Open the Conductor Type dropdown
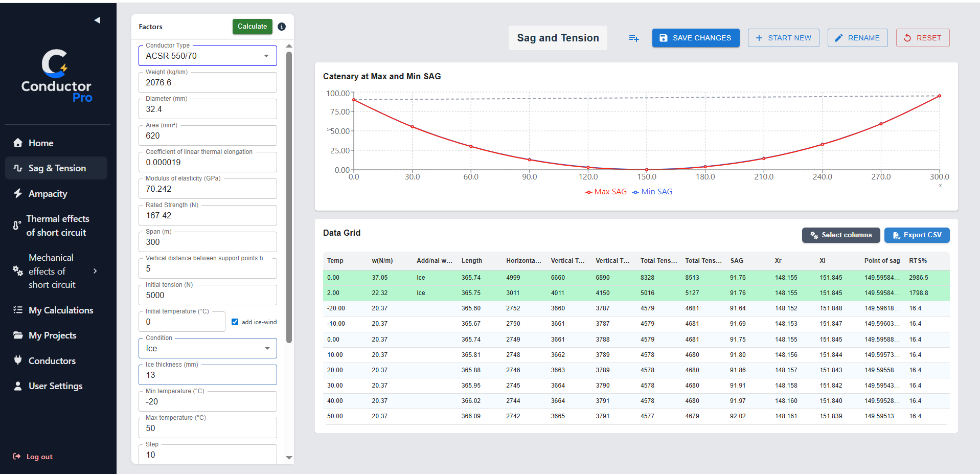 208,56
